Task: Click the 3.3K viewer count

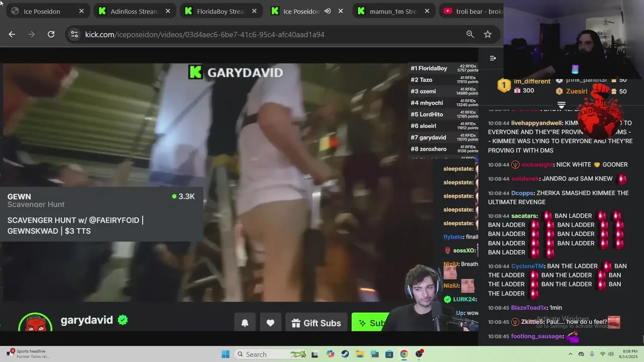Action: 183,197
